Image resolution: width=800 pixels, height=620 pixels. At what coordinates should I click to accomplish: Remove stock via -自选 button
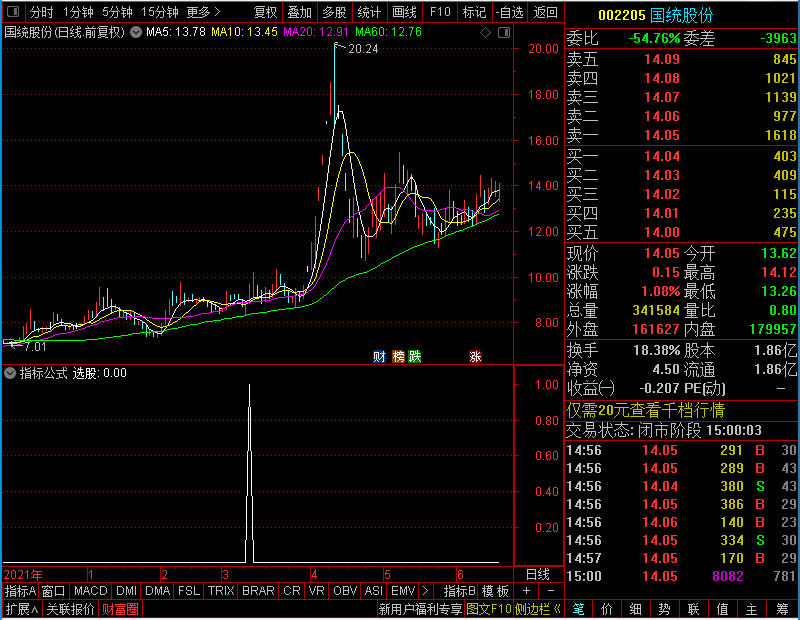point(509,12)
